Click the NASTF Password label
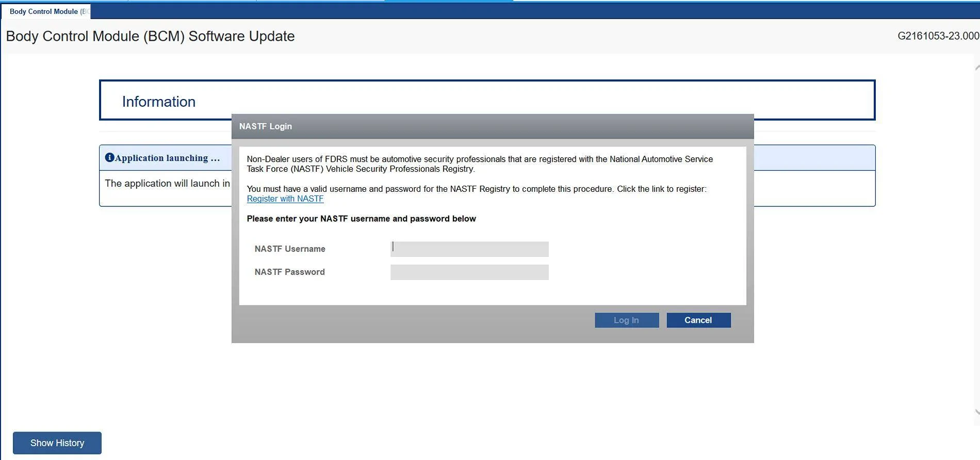Screen dimensions: 980x460 pos(289,272)
